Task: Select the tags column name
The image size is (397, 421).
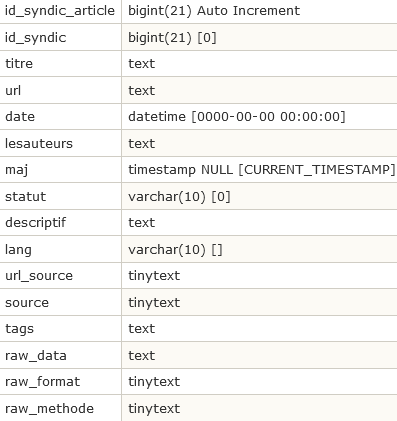Action: click(x=19, y=329)
